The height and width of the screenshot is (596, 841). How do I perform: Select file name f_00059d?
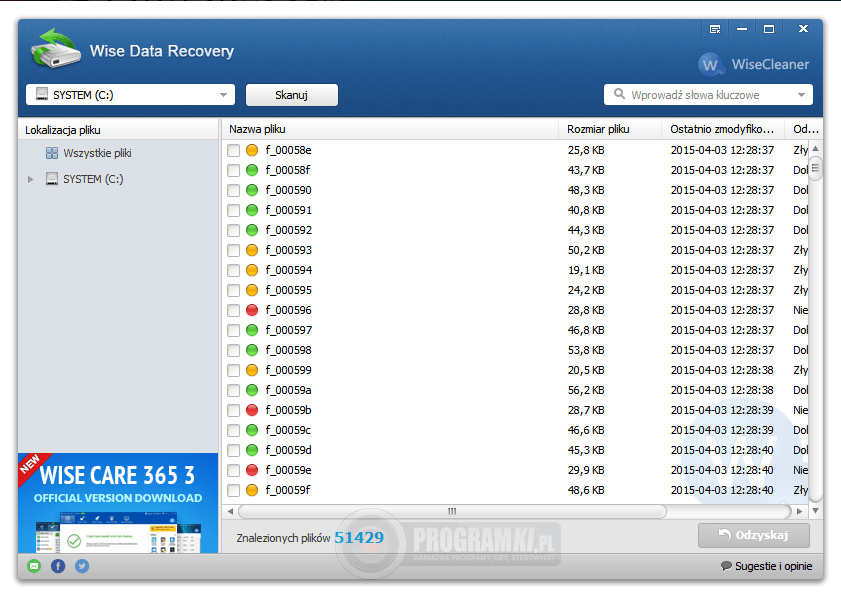[x=289, y=450]
